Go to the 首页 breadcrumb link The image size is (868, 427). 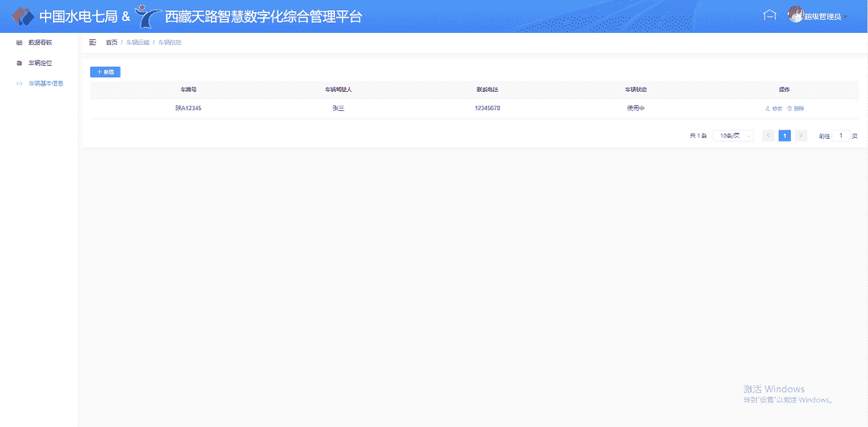[111, 42]
